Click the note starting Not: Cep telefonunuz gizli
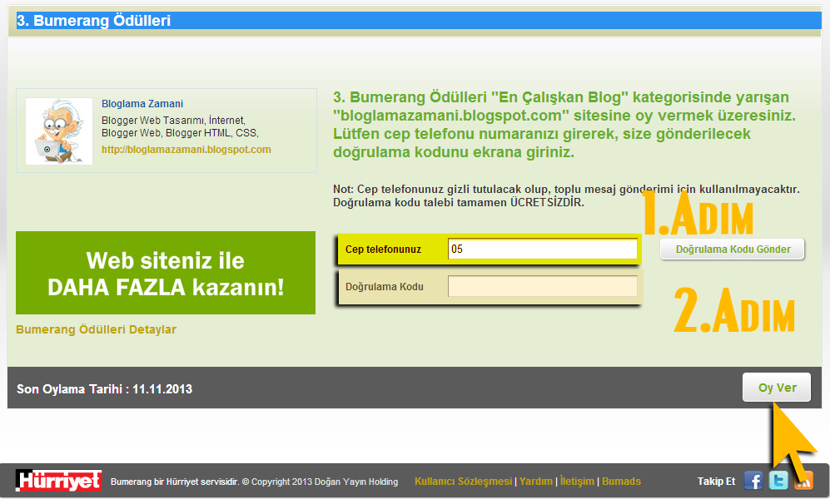 (x=566, y=195)
